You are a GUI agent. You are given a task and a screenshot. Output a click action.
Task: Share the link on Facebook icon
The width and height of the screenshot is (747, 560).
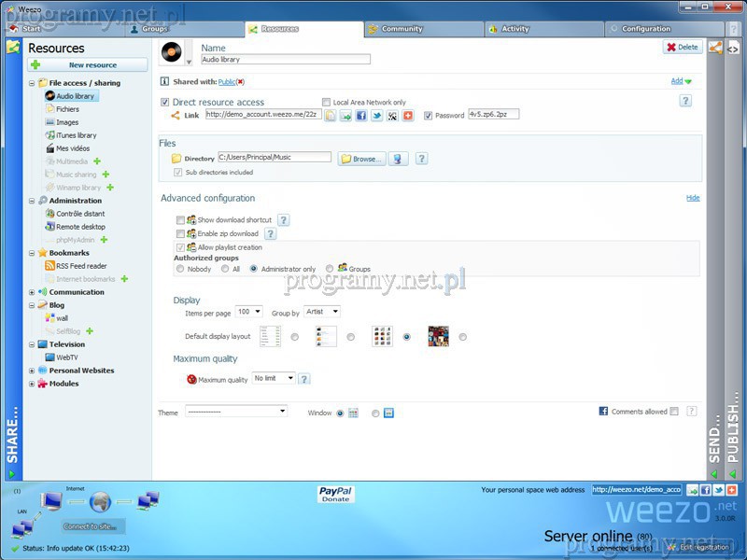point(361,116)
